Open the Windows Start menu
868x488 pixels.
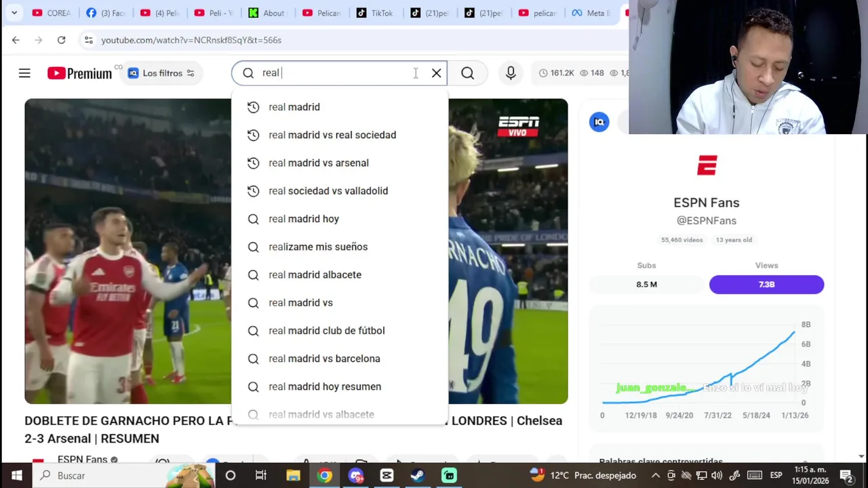coord(16,476)
